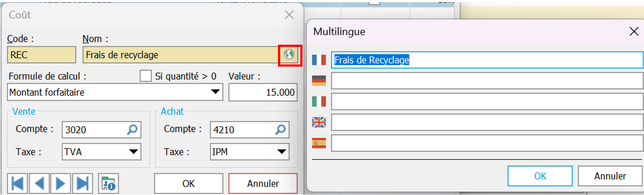Close the Multilingue dialog window
The image size is (644, 195).
tap(634, 32)
